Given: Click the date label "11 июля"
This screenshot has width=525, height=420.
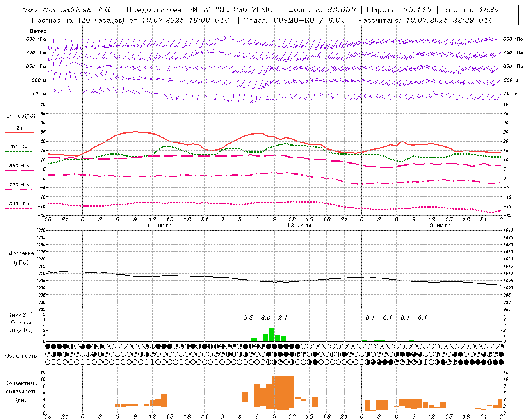Looking at the screenshot, I should pos(160,226).
